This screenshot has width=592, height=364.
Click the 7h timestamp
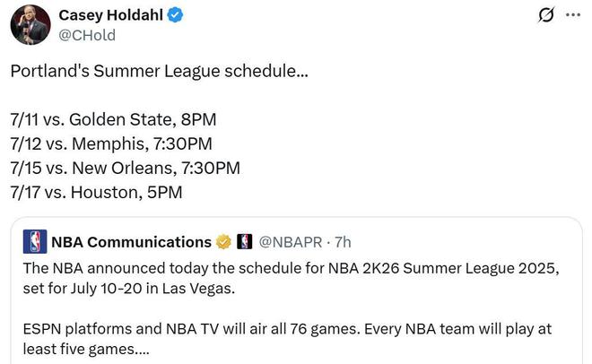point(343,242)
